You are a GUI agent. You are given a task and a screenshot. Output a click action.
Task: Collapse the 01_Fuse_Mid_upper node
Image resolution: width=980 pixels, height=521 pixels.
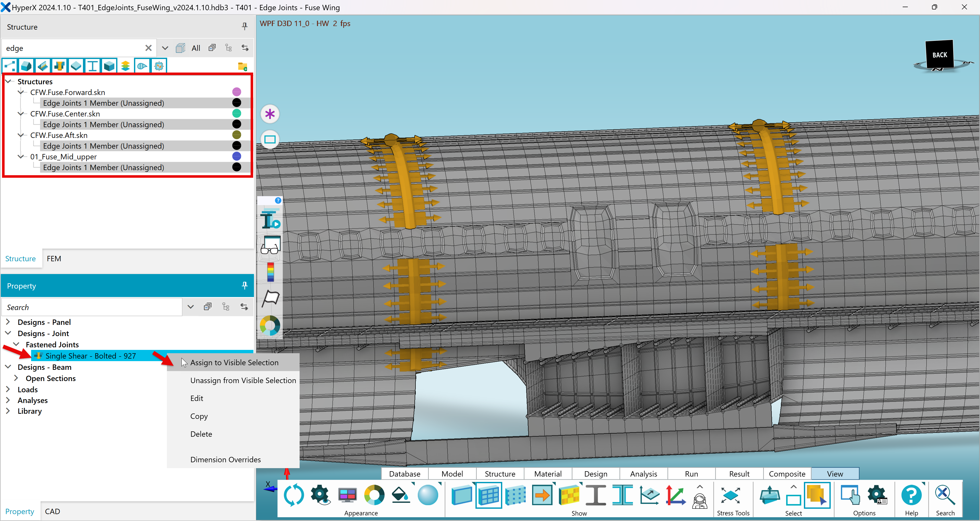coord(21,157)
